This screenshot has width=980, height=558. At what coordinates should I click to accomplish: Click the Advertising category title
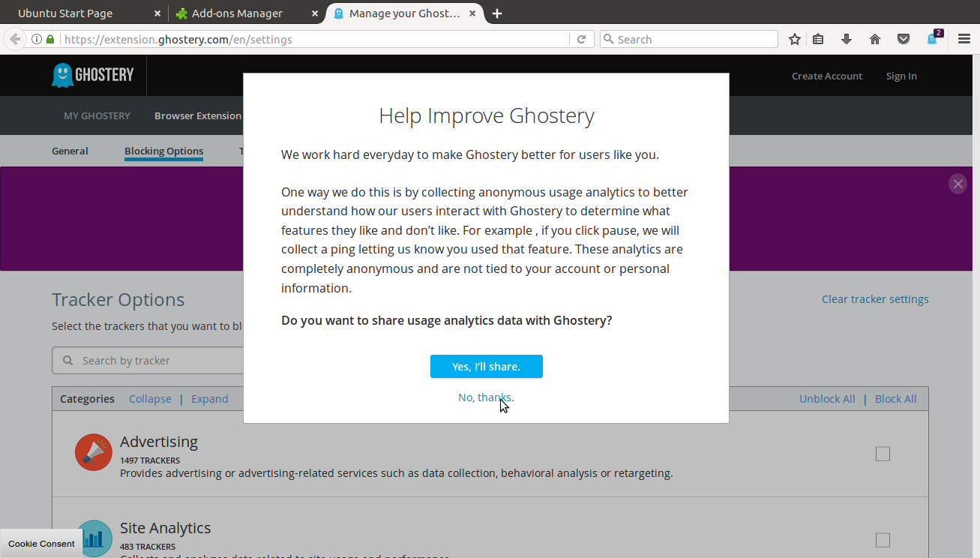159,442
